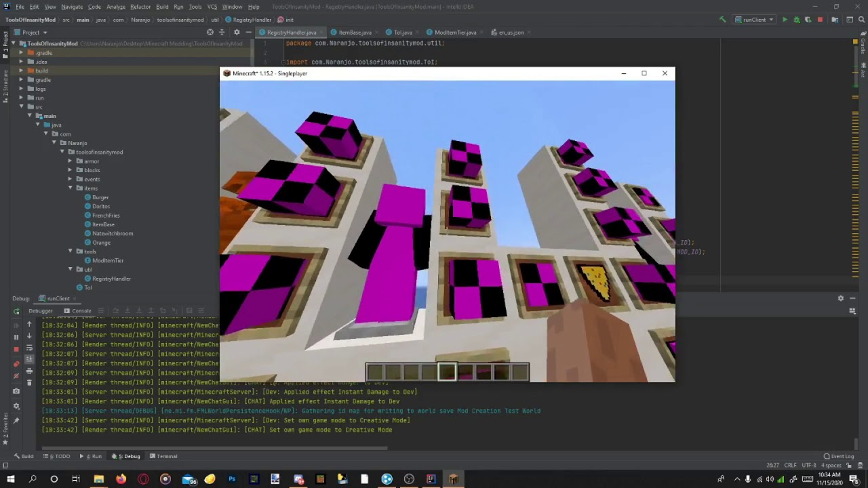
Task: Locate file via Project panel target icon
Action: (x=210, y=32)
